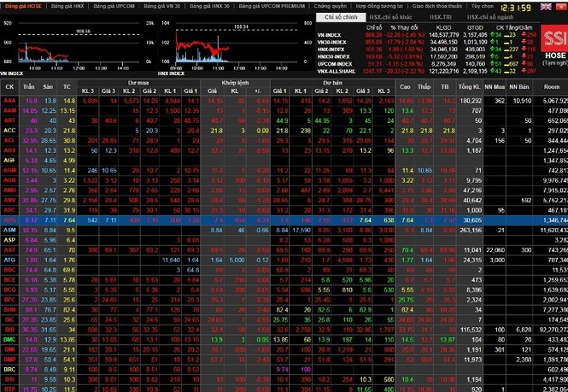Click the Cao column header

click(405, 87)
